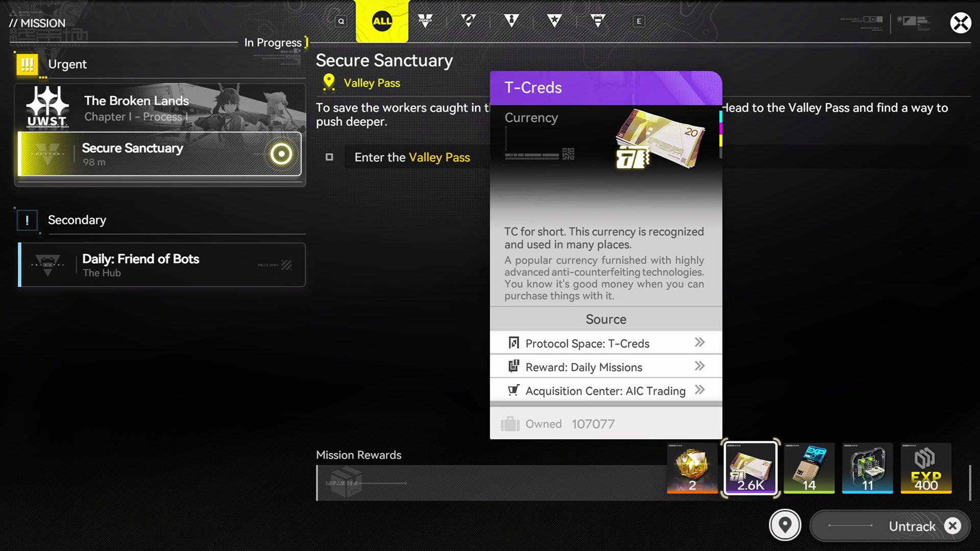Select the Secure Sanctuary mission row
This screenshot has height=551, width=980.
160,154
